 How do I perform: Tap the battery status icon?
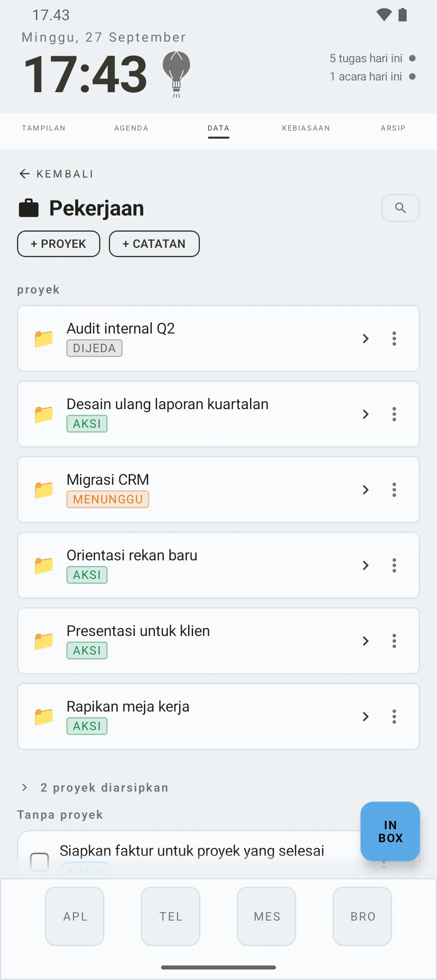coord(403,15)
